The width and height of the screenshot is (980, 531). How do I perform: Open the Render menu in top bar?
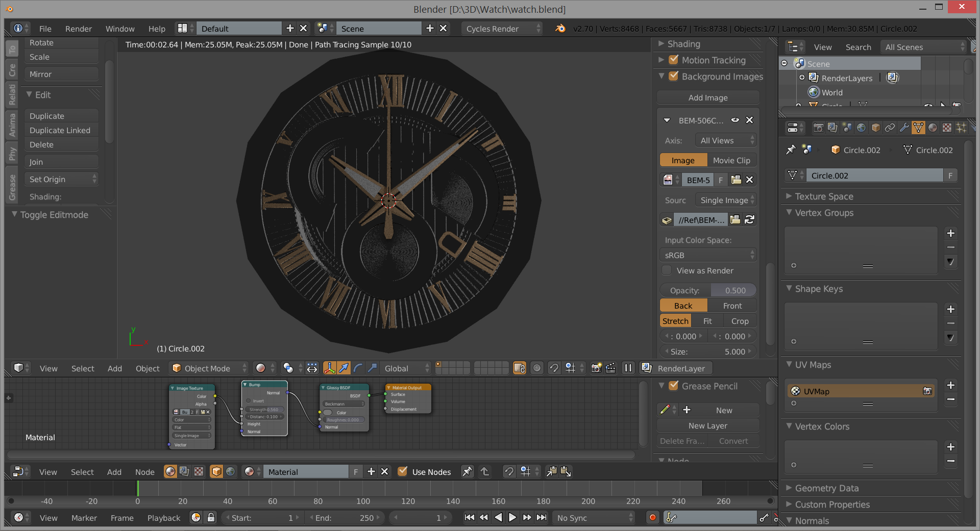78,29
